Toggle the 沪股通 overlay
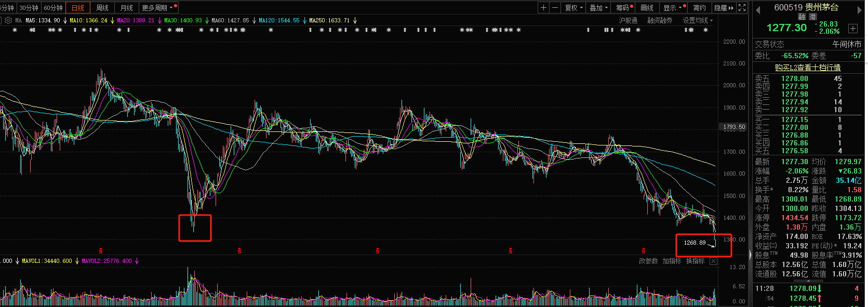Screen dimensions: 868x307 tap(628, 20)
